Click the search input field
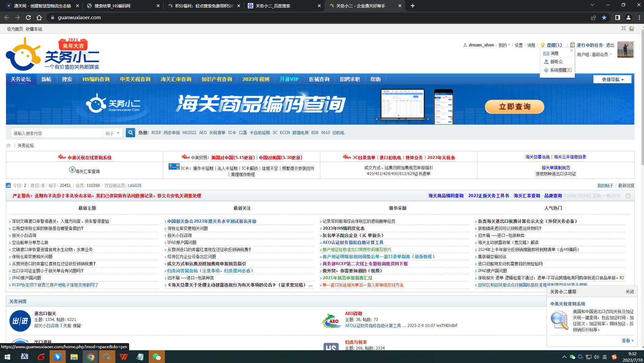 click(57, 133)
